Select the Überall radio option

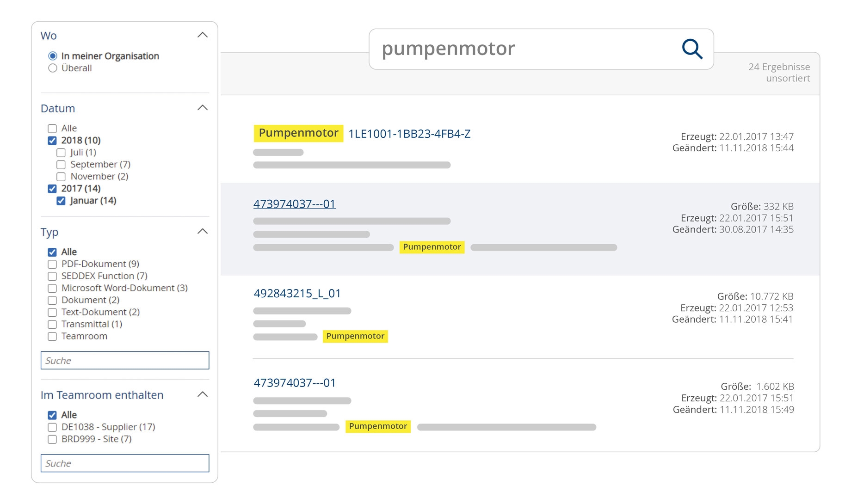53,68
